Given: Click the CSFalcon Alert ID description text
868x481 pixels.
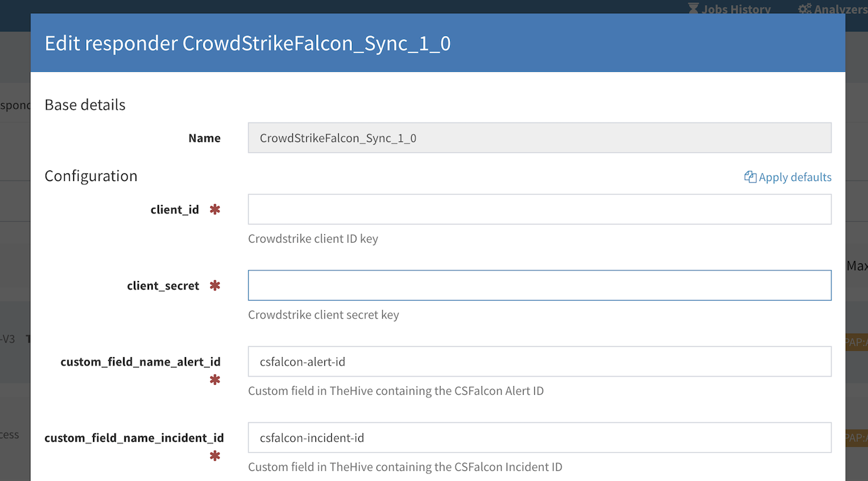Looking at the screenshot, I should 396,391.
